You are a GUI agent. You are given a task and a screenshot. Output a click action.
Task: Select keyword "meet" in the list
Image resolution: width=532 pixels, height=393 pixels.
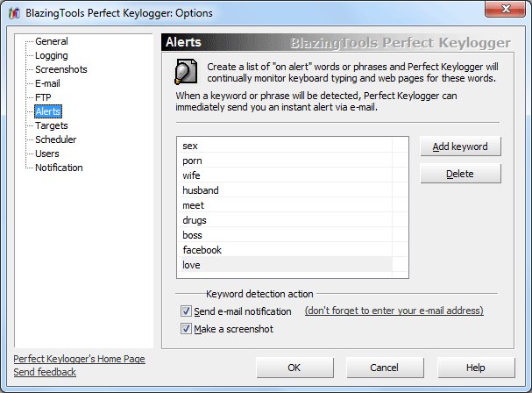(x=285, y=205)
